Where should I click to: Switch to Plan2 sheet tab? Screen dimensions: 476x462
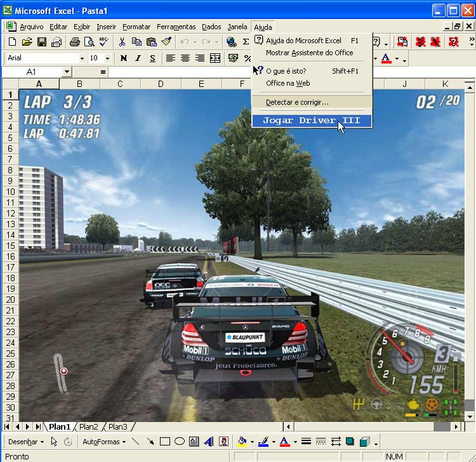[88, 427]
